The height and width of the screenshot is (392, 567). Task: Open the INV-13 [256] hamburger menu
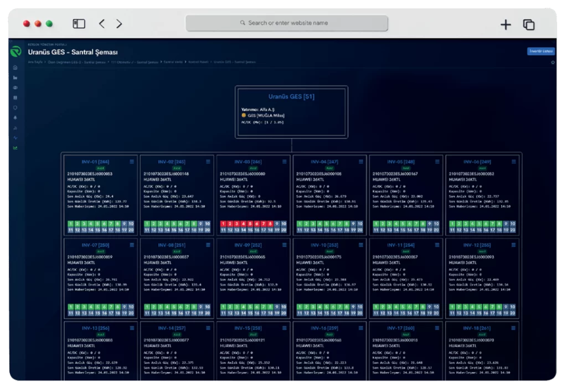tap(132, 328)
